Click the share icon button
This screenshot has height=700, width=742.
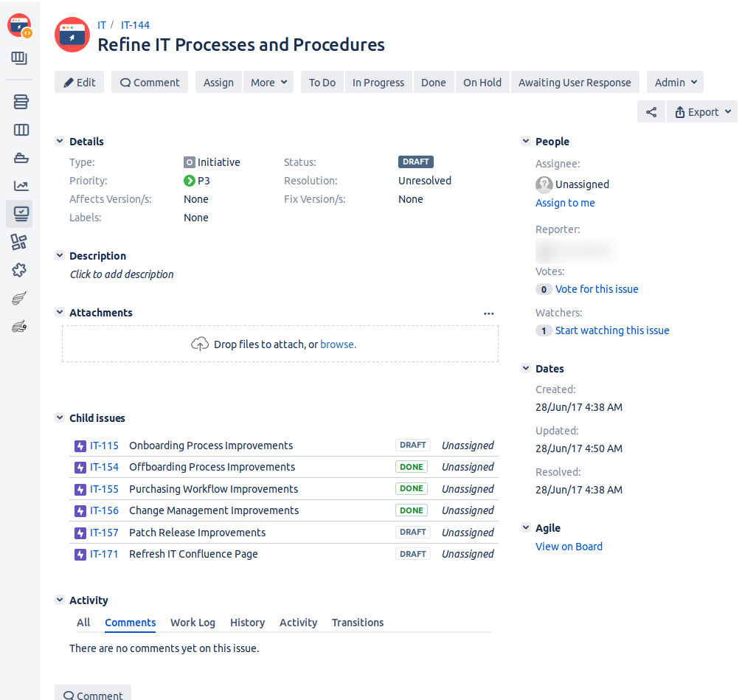[x=651, y=112]
